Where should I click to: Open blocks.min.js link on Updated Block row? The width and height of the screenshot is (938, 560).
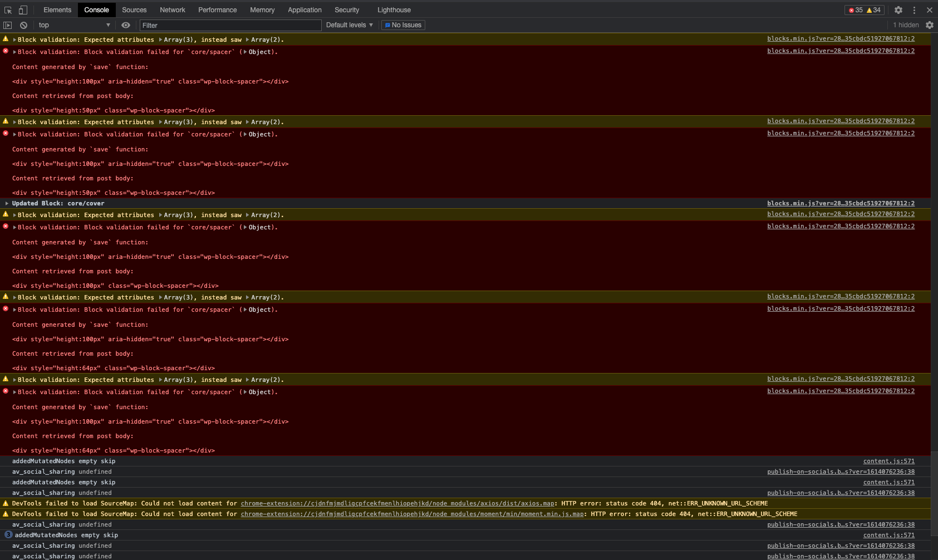click(x=841, y=204)
